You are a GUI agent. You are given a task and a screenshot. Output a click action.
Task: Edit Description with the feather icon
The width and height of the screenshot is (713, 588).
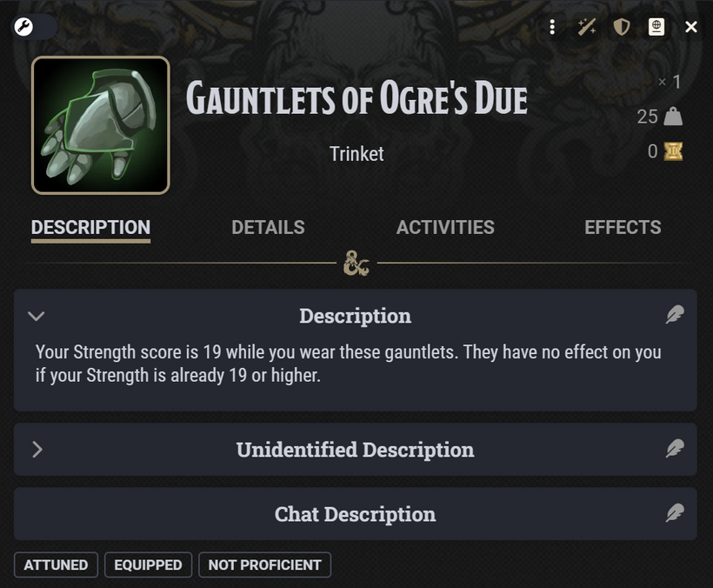(675, 315)
